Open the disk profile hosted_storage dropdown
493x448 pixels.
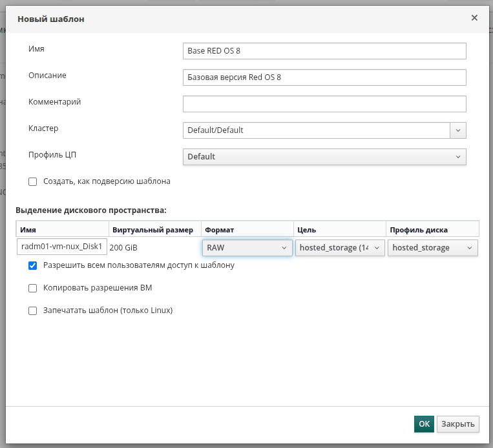tap(433, 248)
